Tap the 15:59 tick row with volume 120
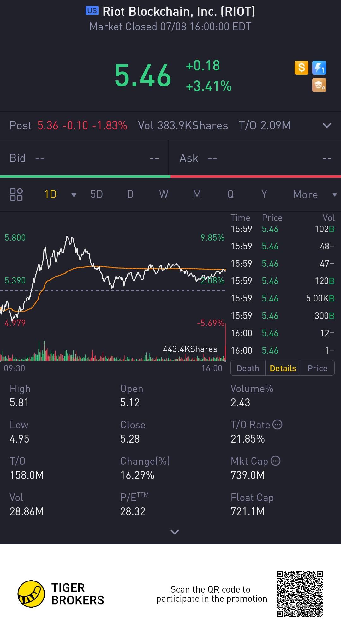 pos(283,281)
